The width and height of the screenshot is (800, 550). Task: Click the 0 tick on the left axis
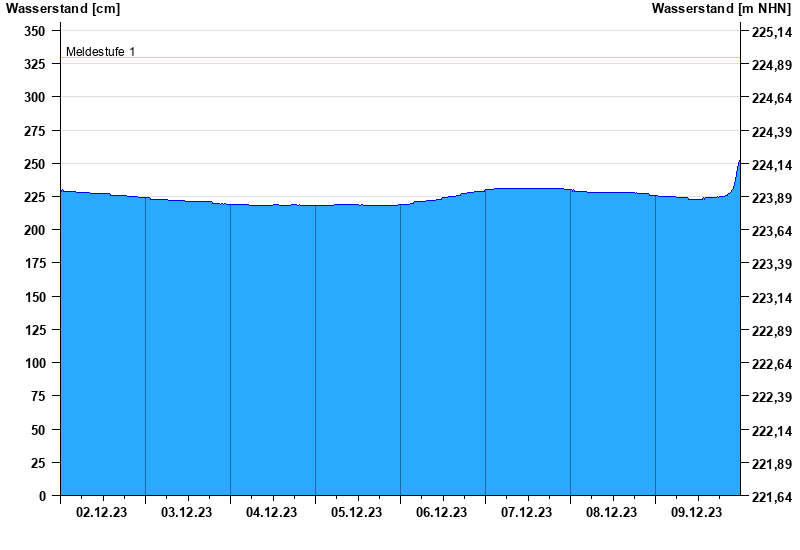pyautogui.click(x=43, y=496)
